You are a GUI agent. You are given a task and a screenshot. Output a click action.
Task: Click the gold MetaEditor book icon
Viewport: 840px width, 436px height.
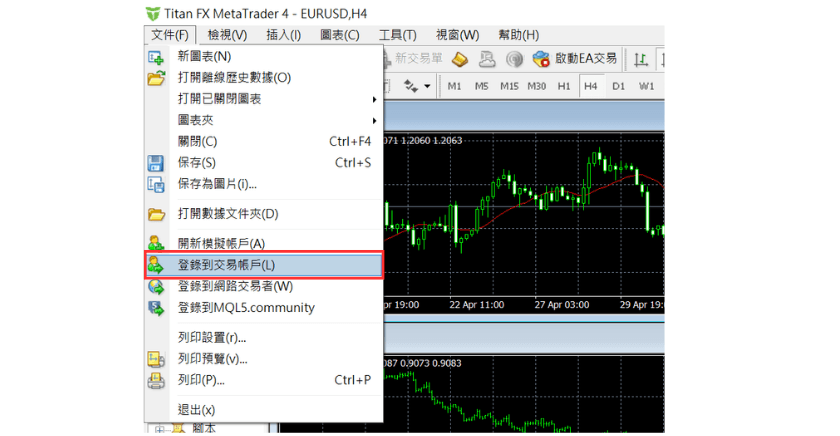click(x=460, y=59)
